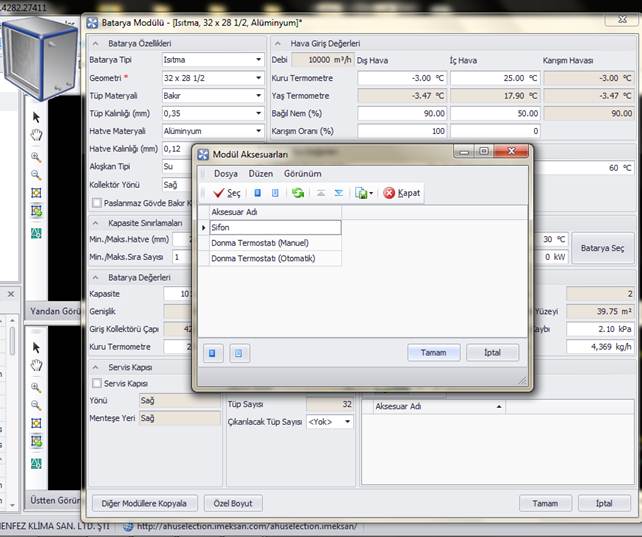The height and width of the screenshot is (537, 642).
Task: Toggle the Paslanmaz Gövde checkbox
Action: coord(97,203)
